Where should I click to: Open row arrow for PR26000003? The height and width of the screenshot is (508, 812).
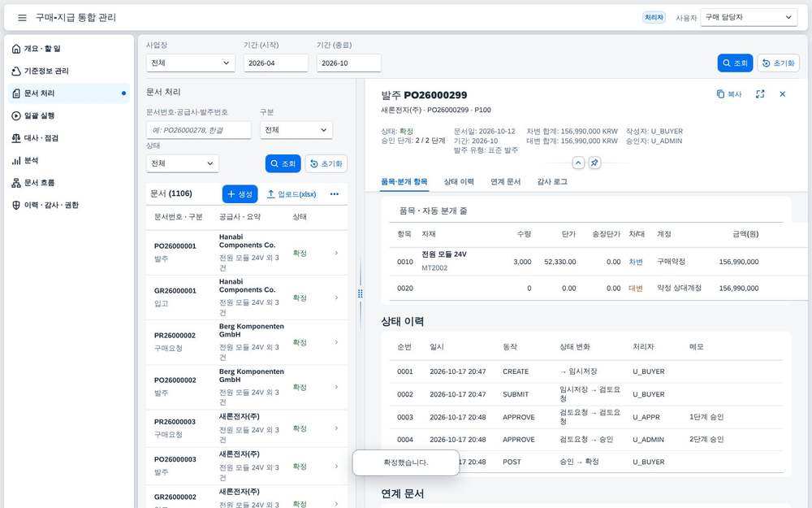pyautogui.click(x=337, y=428)
